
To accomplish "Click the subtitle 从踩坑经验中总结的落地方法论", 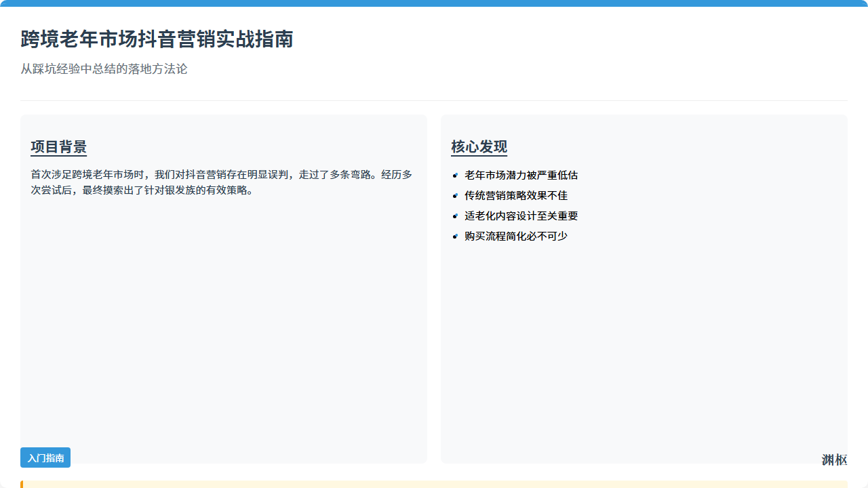I will (x=104, y=69).
